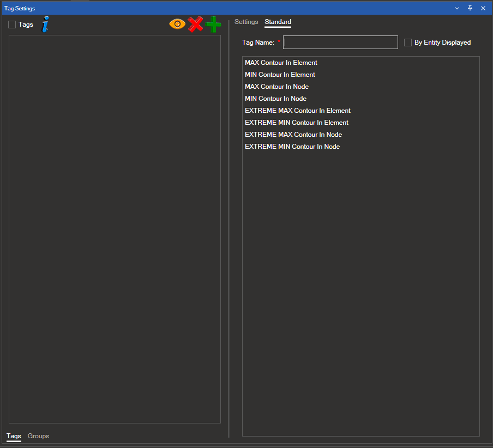This screenshot has width=493, height=448.
Task: Open the Groups tab at the bottom
Action: [x=38, y=436]
